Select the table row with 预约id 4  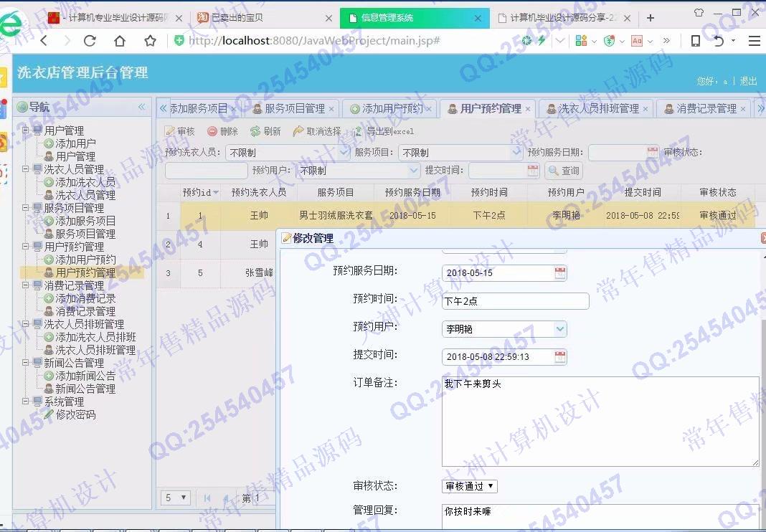[216, 244]
